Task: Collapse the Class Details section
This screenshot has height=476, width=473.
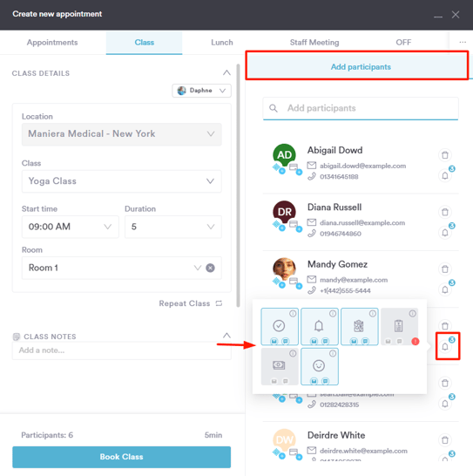Action: coord(226,73)
